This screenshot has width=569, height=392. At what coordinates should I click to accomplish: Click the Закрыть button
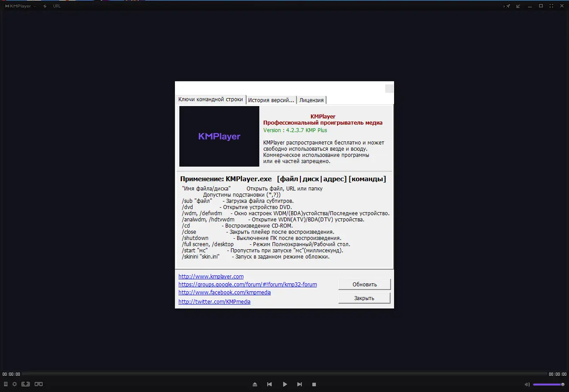(364, 298)
